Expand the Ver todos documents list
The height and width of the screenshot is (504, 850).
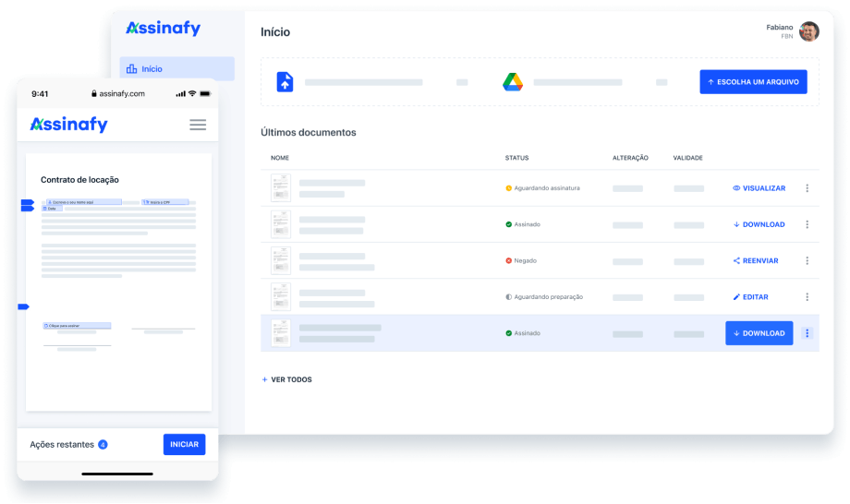pyautogui.click(x=286, y=379)
